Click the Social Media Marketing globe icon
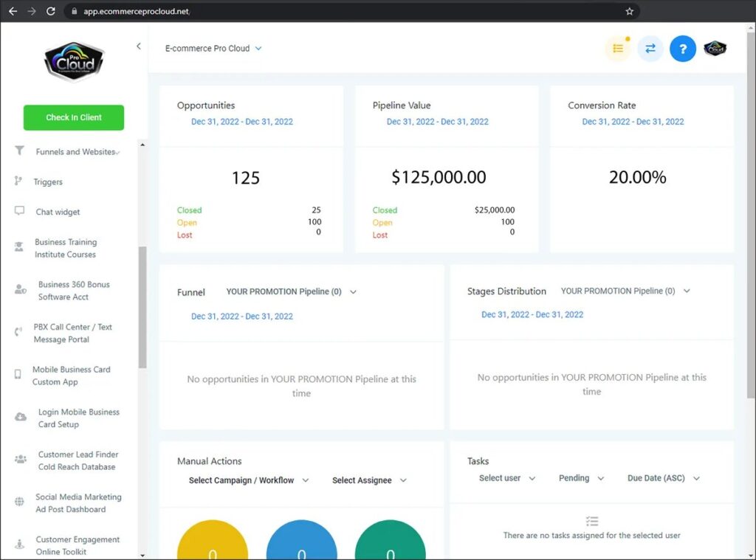 click(x=19, y=502)
